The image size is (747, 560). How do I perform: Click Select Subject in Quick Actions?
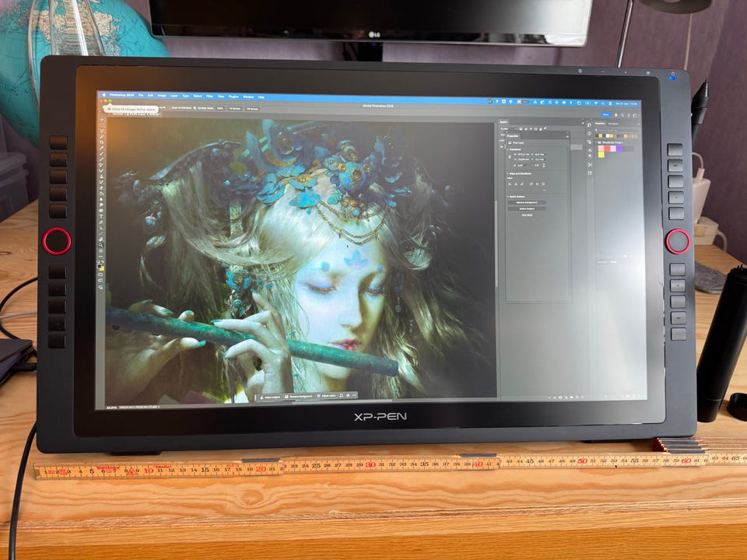[x=527, y=208]
